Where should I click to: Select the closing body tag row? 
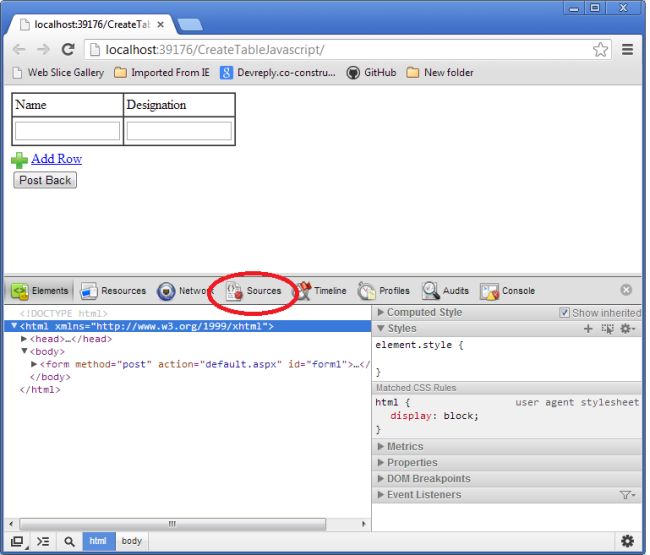click(50, 377)
